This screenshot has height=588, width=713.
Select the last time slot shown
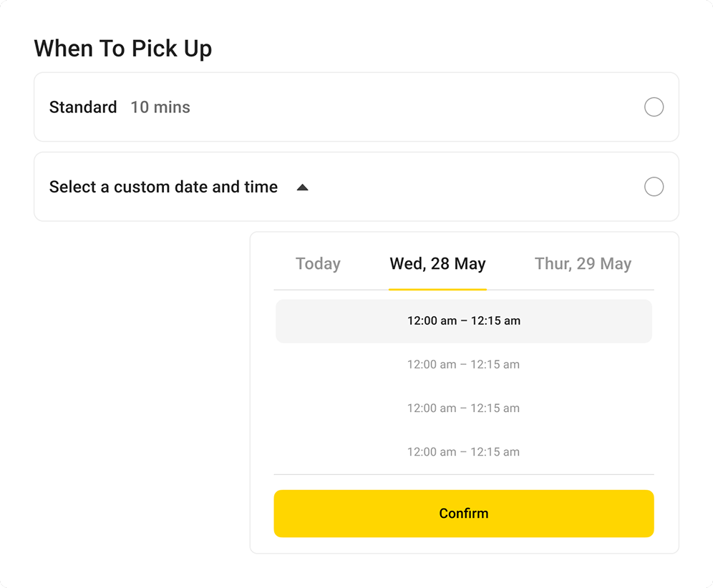tap(464, 451)
